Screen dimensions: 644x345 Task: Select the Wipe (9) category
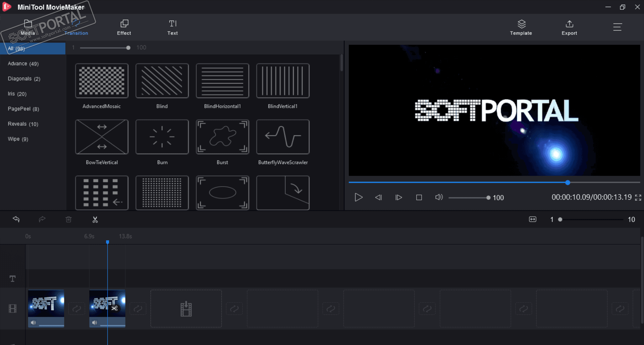(x=33, y=139)
